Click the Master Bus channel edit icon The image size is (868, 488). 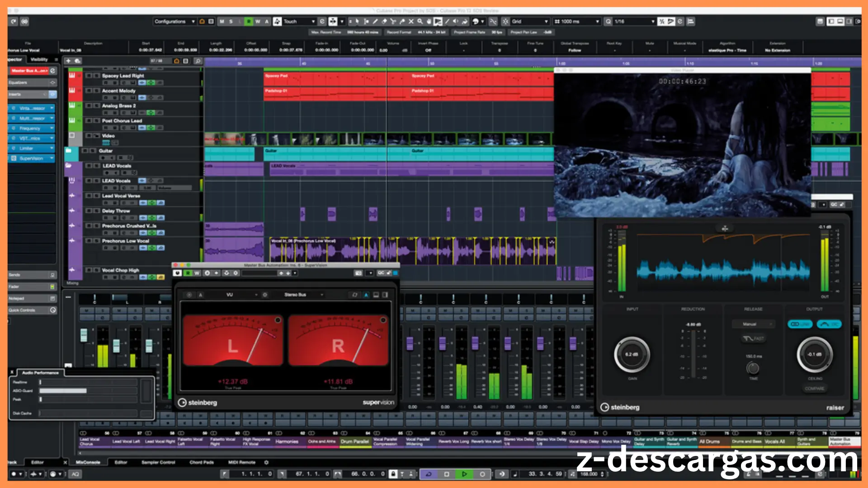coord(53,71)
